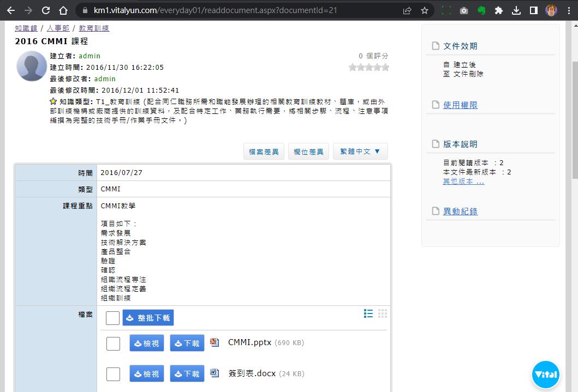This screenshot has height=392, width=578.
Task: Click the Vital chat bubble icon
Action: [545, 375]
